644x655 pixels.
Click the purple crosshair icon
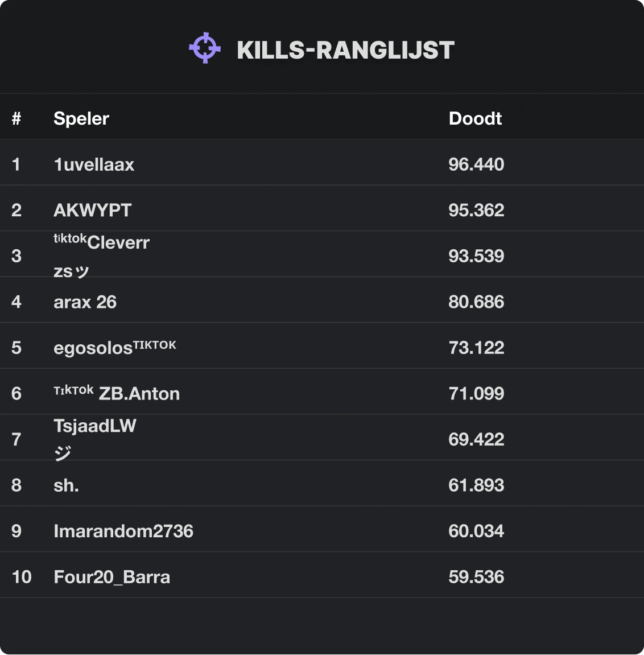(205, 48)
